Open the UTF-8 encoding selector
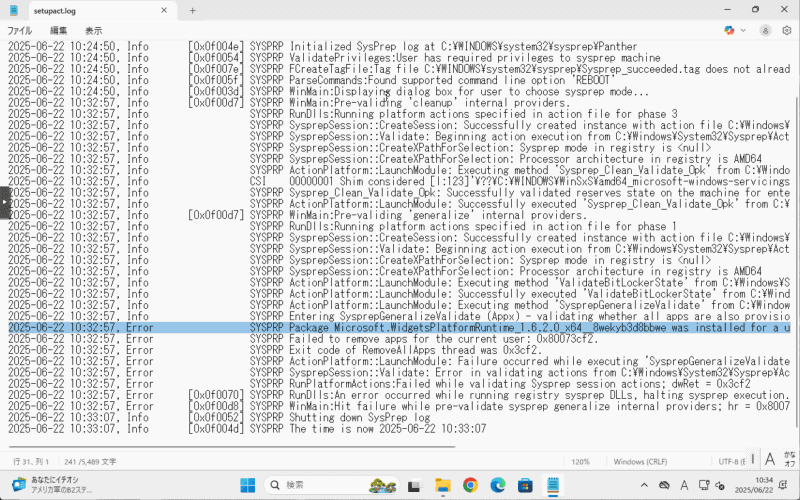 (x=732, y=462)
